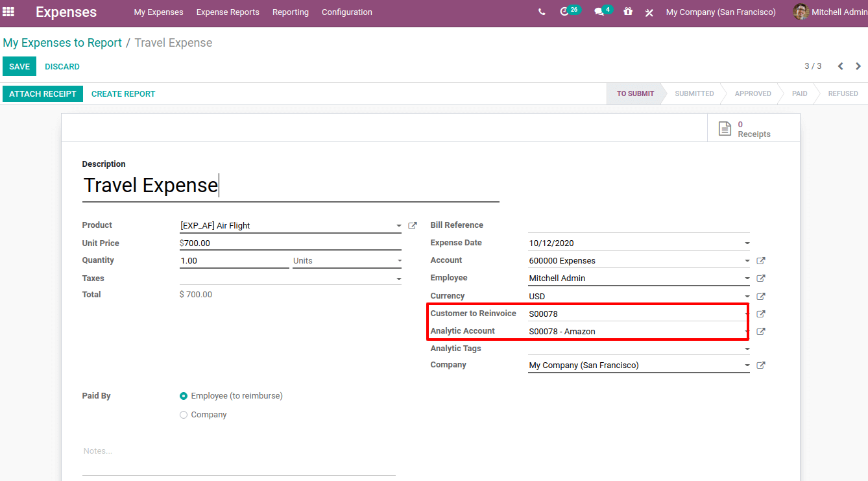Click the gift icon in top bar
The width and height of the screenshot is (868, 481).
pyautogui.click(x=627, y=12)
